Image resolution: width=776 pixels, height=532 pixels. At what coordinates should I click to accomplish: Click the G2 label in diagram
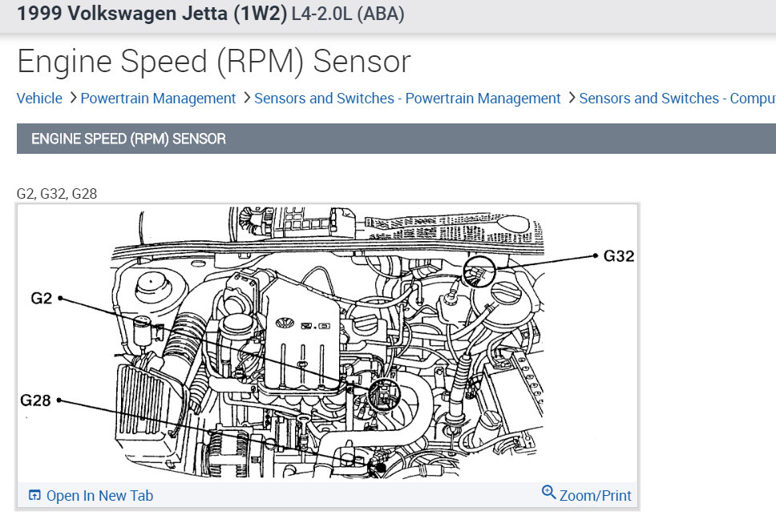point(41,298)
